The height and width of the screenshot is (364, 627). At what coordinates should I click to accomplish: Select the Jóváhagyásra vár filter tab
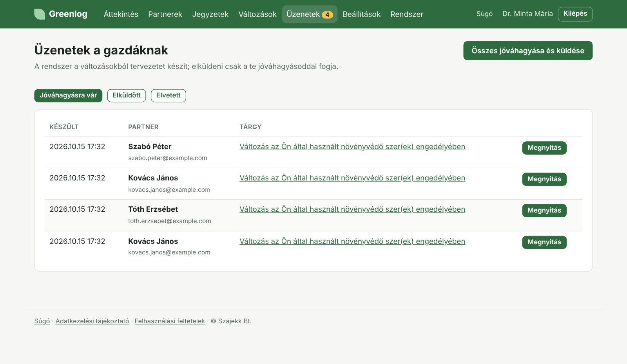coord(68,96)
